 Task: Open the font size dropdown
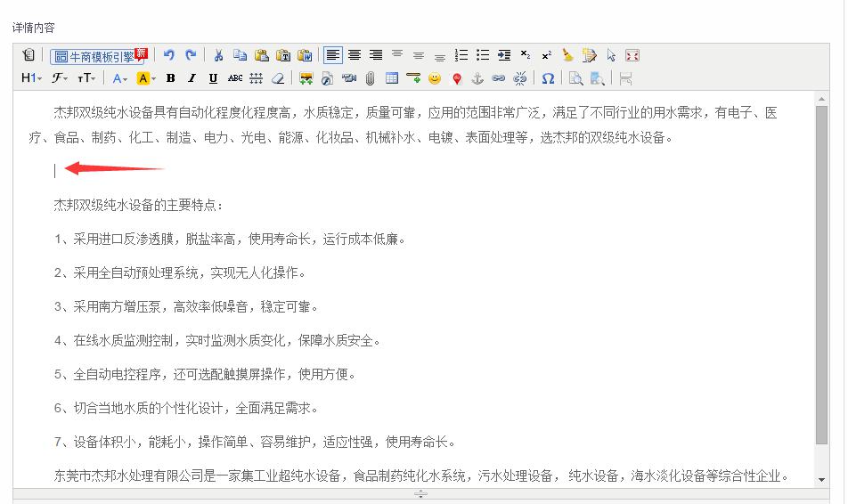click(x=86, y=78)
